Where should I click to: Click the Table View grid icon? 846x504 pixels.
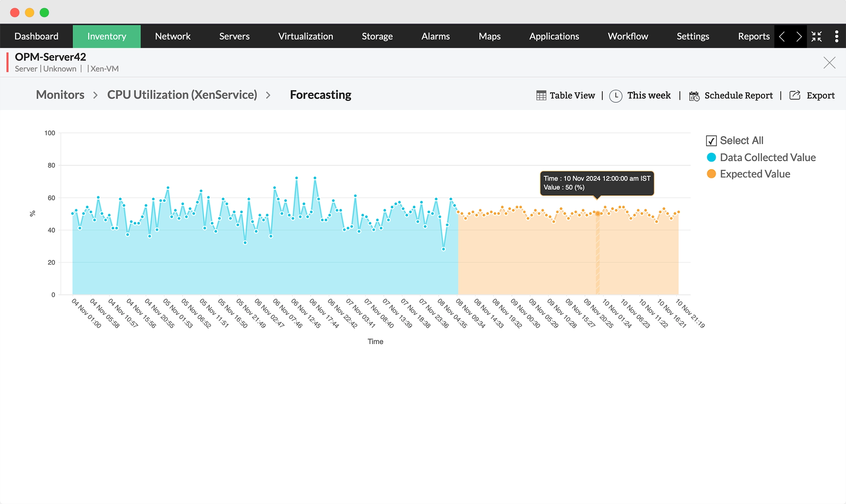[x=541, y=96]
